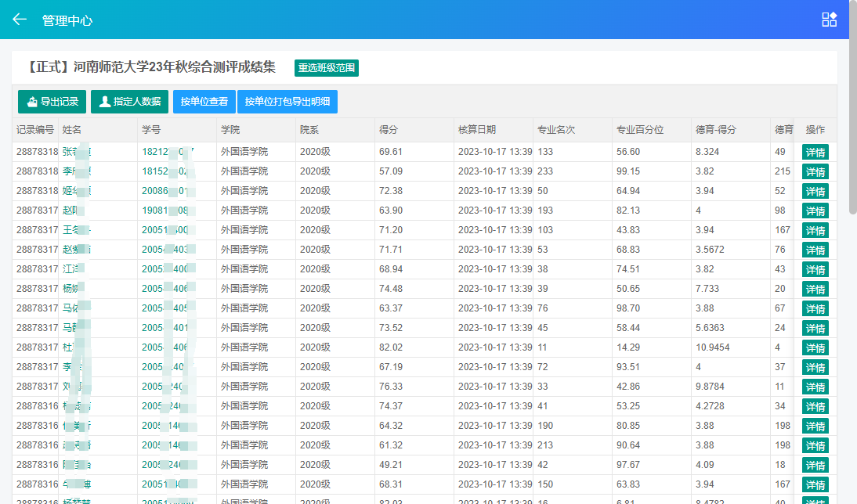
Task: Click 重选班级范围 button
Action: [327, 68]
